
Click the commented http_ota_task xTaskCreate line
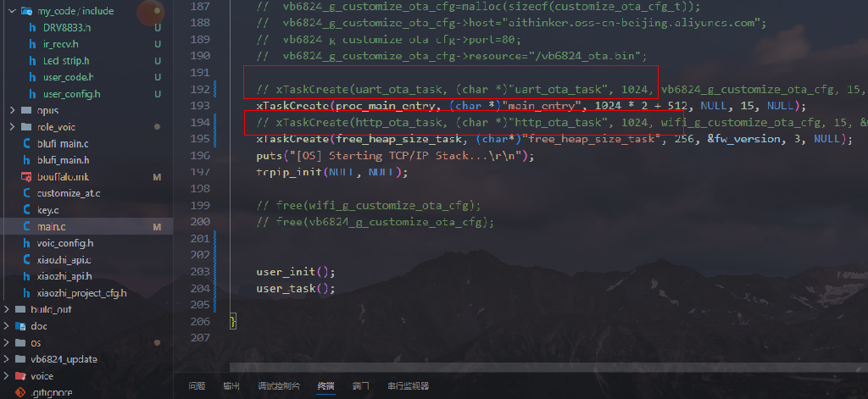click(x=562, y=122)
